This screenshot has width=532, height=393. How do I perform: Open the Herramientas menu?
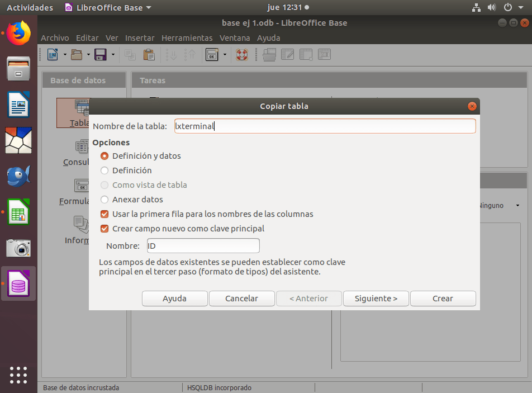(x=187, y=38)
